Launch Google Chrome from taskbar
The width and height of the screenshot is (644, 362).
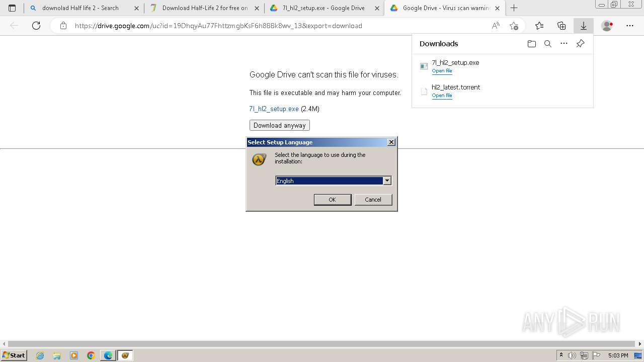click(x=91, y=355)
